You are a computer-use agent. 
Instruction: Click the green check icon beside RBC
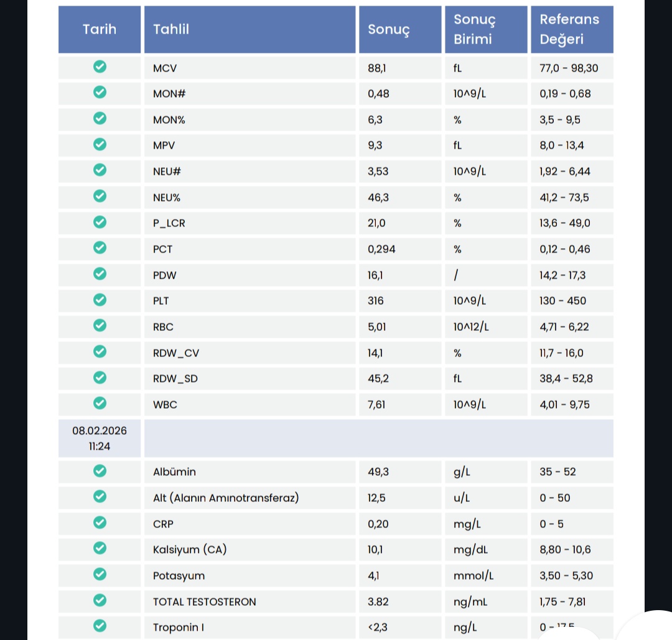coord(100,326)
